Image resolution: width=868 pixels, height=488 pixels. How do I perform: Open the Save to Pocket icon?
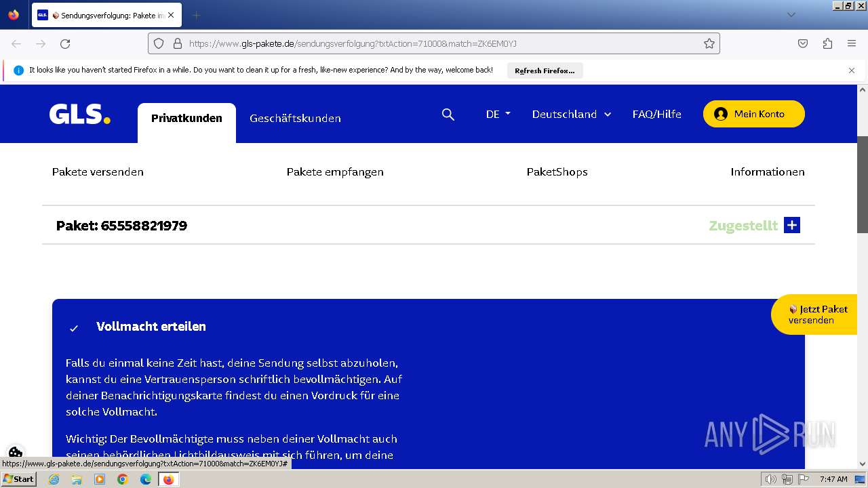803,43
